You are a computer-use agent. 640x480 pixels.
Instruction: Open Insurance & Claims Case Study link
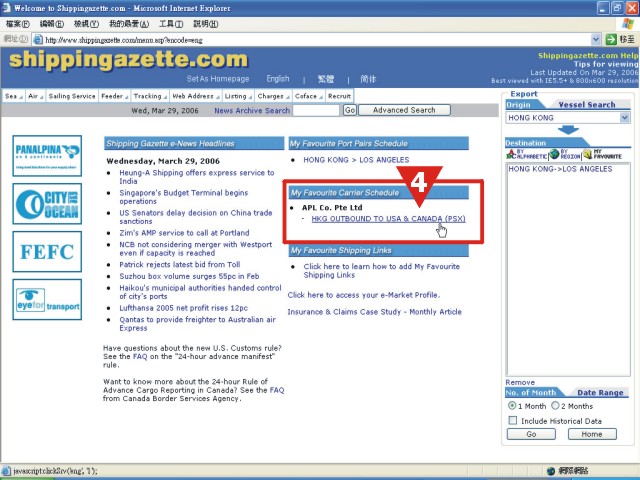(x=374, y=312)
